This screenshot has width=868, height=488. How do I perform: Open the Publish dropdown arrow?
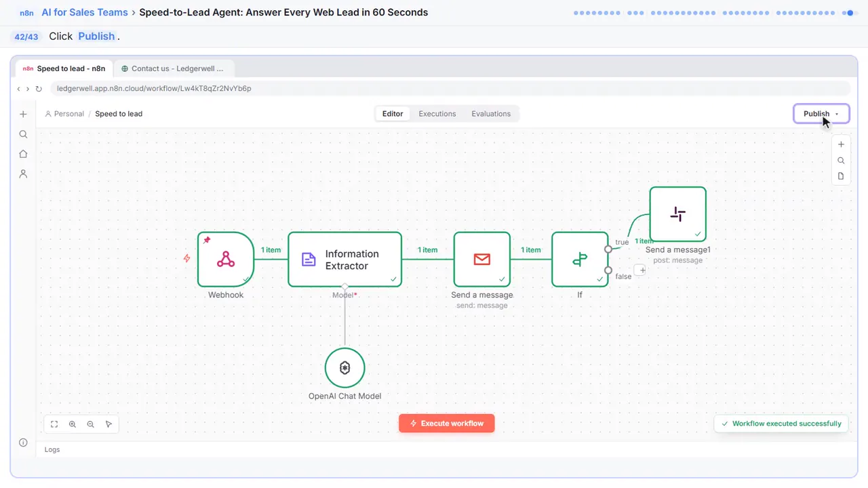coord(837,114)
